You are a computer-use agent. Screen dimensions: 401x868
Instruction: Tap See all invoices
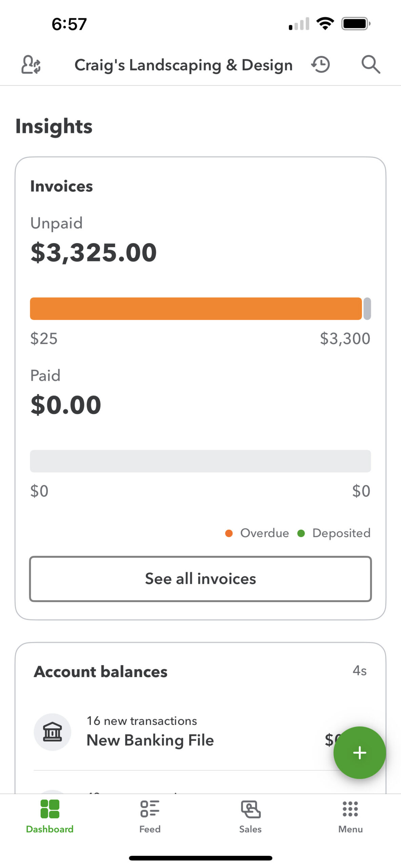[x=200, y=578]
